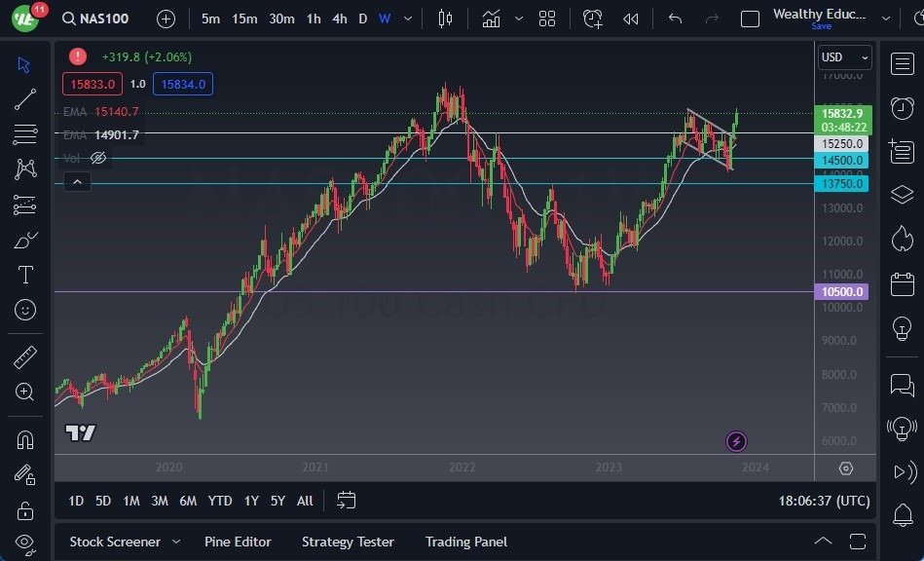Open the Watchlist panel

coord(902,63)
